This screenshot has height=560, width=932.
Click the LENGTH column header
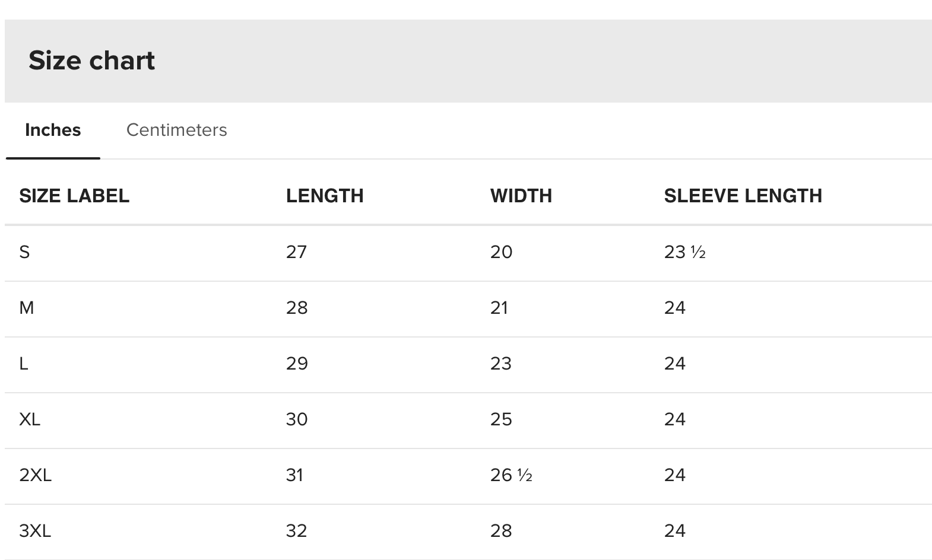tap(325, 196)
